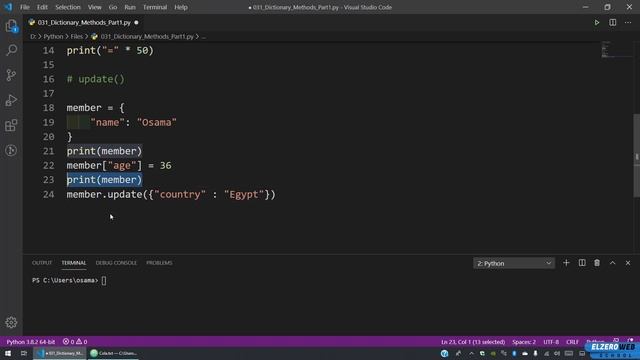640x360 pixels.
Task: Click 'Ln 23, Col 1' status entry
Action: tap(473, 342)
